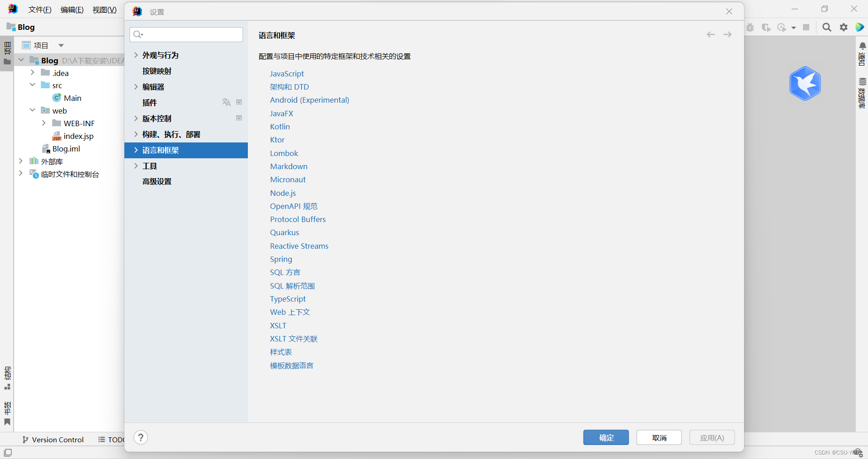Click the 取消 button
Viewport: 868px width, 459px height.
(659, 437)
